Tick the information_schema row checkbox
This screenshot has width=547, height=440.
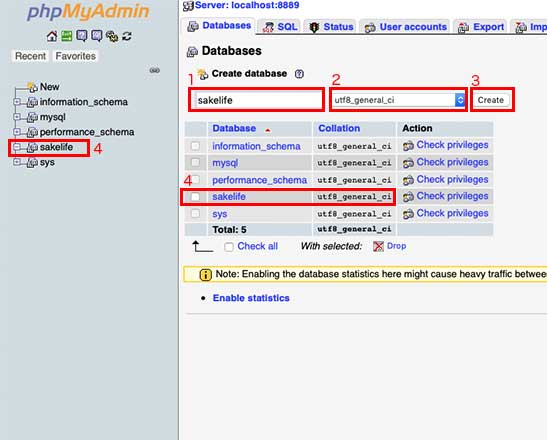[x=195, y=146]
